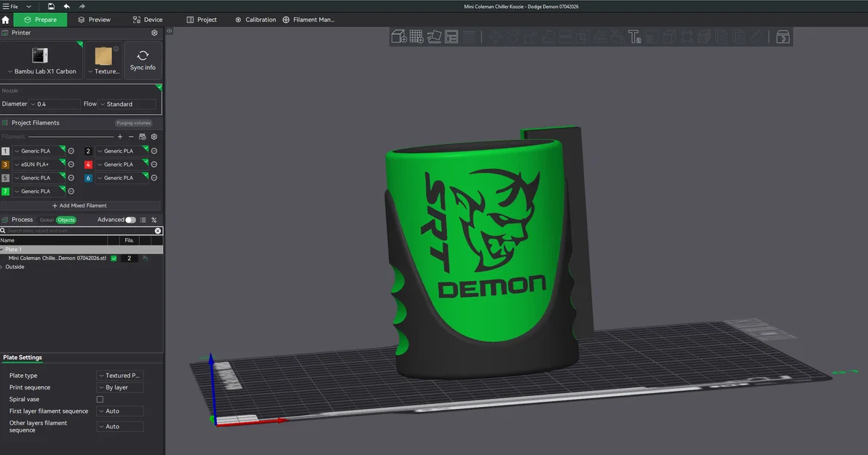Click the blue filament 6 color swatch
The width and height of the screenshot is (868, 455).
[x=88, y=178]
